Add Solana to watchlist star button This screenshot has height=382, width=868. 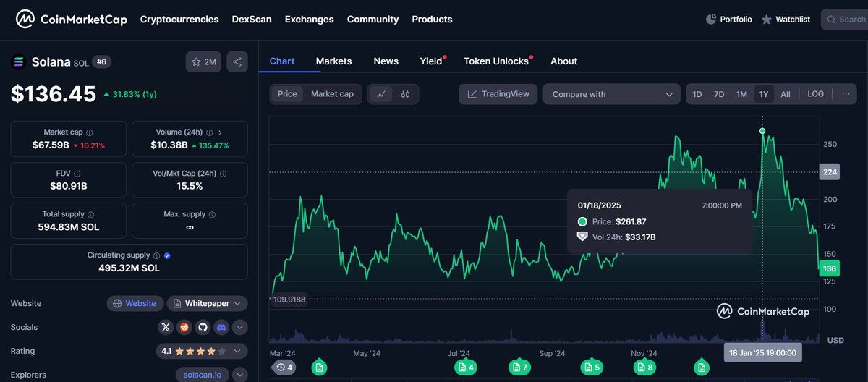pyautogui.click(x=204, y=62)
